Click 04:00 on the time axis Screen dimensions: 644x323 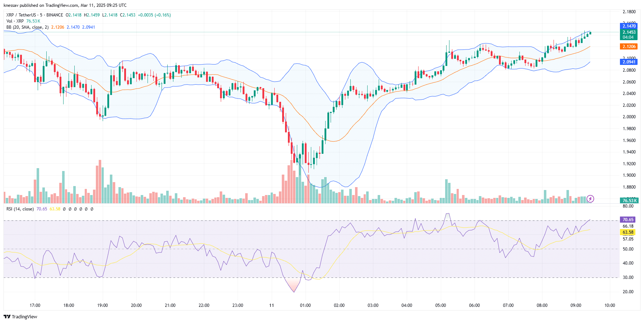(x=407, y=305)
